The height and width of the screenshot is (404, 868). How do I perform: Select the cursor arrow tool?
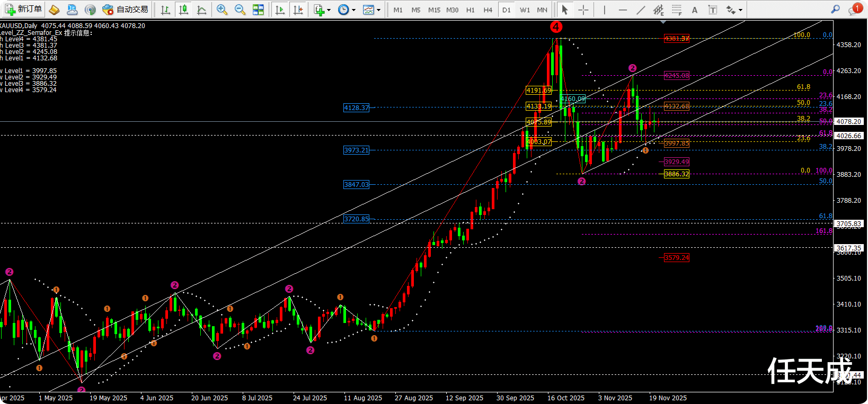(565, 10)
